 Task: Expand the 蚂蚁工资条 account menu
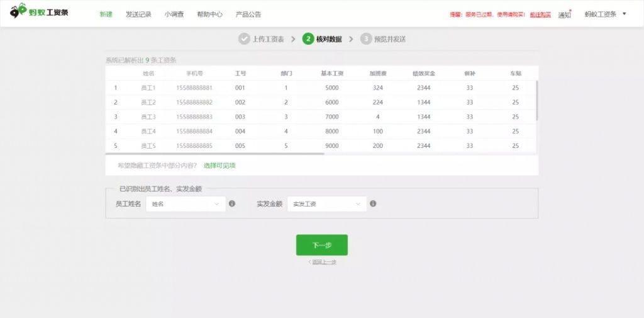coord(605,14)
